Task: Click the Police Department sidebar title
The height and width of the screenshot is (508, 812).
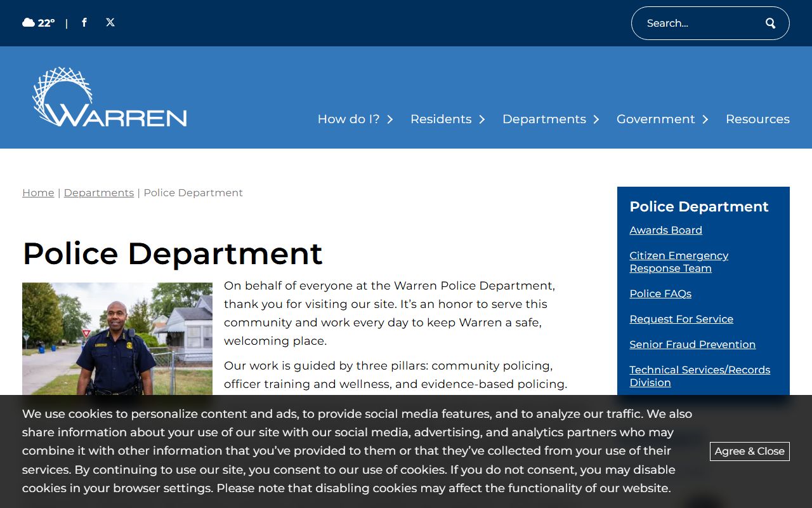Action: (x=699, y=207)
